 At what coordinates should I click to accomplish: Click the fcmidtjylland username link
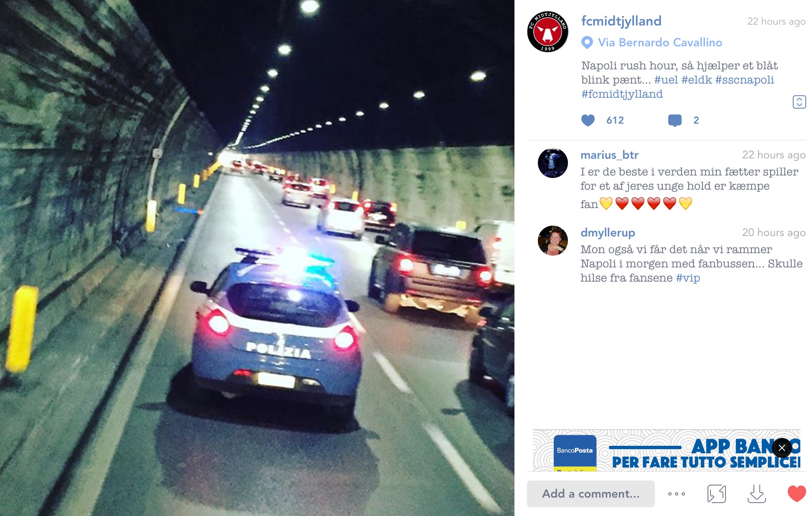pyautogui.click(x=621, y=21)
